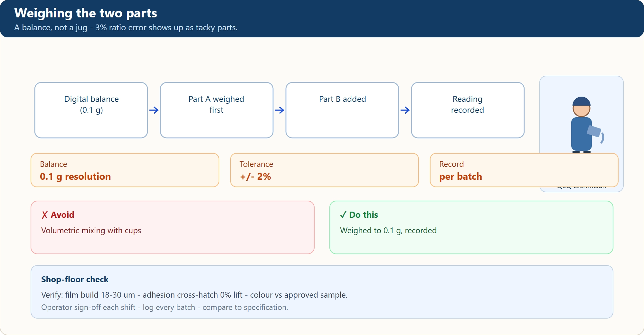This screenshot has height=335, width=644.
Task: Click the green check Do this mark
Action: click(x=343, y=215)
